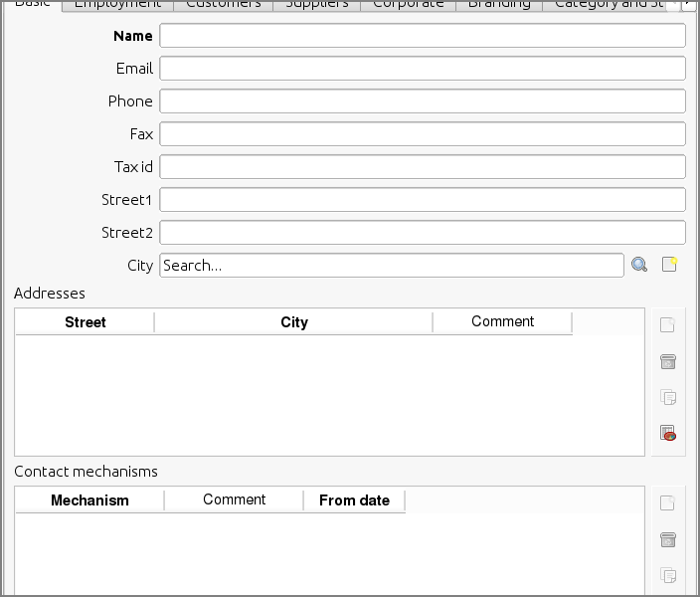Click the City search magnifier icon

pyautogui.click(x=639, y=265)
